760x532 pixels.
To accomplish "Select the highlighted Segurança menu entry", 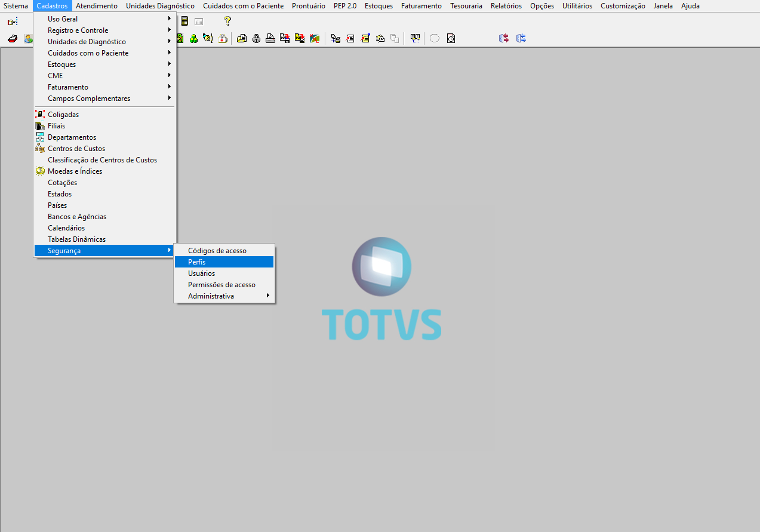I will [x=104, y=251].
